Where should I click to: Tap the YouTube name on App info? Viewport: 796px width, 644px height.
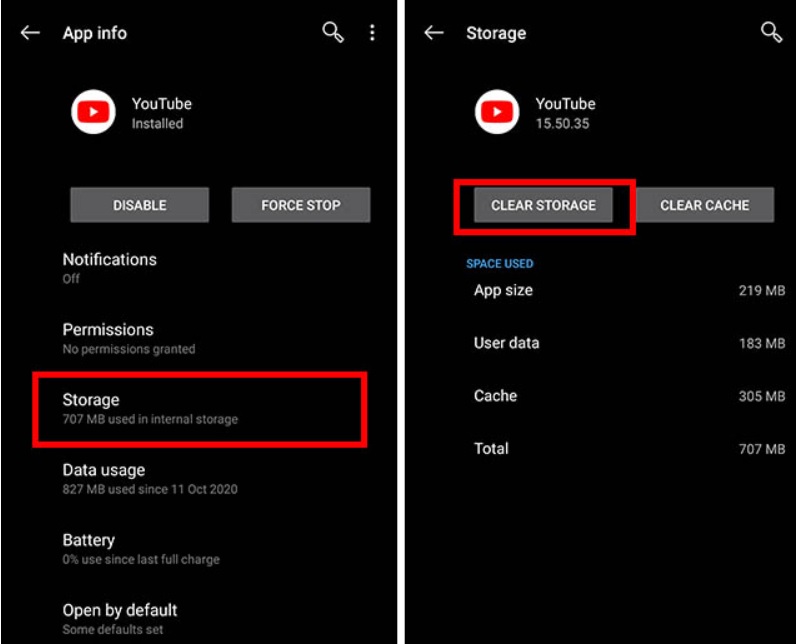click(x=162, y=104)
